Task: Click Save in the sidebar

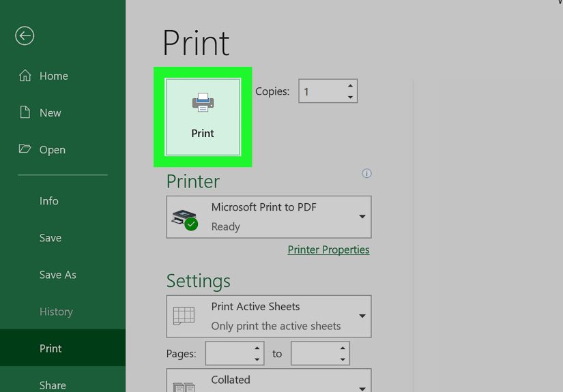Action: (x=50, y=238)
